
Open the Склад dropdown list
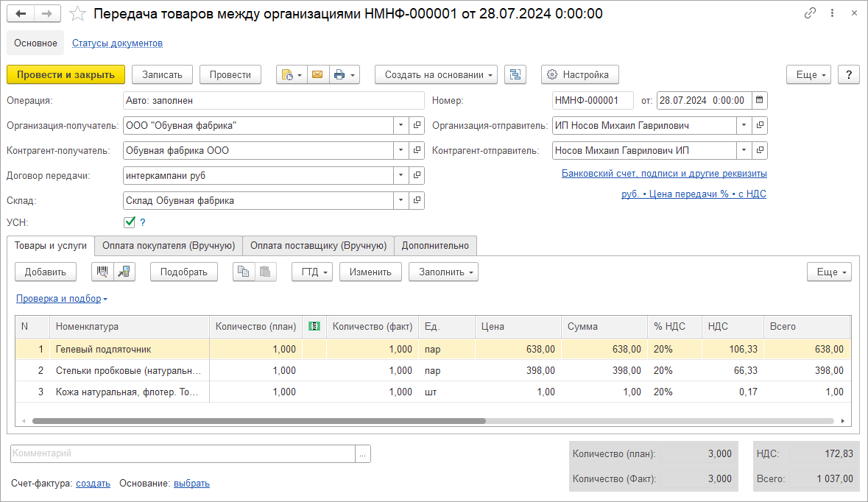(401, 201)
